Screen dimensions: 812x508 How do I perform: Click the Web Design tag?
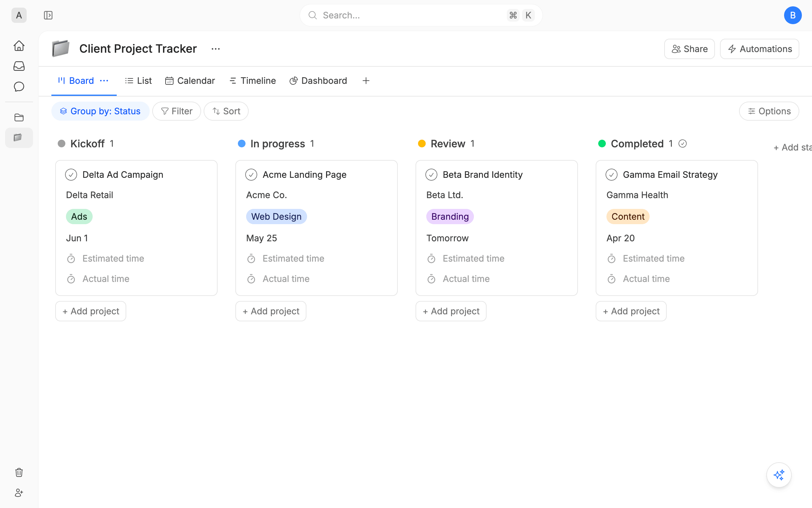click(x=277, y=217)
